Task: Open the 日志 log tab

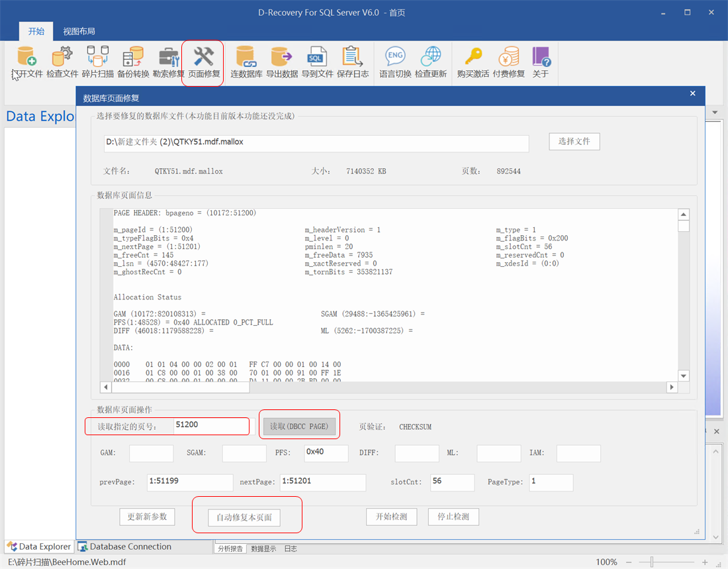Action: point(291,548)
